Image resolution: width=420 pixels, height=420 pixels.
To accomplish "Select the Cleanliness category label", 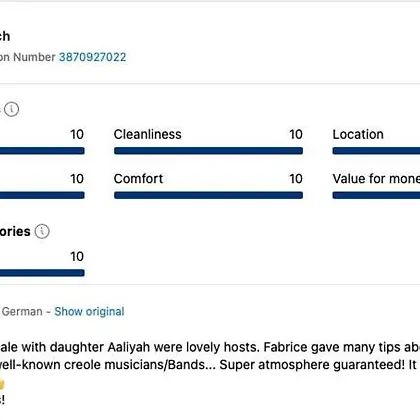I will point(148,134).
